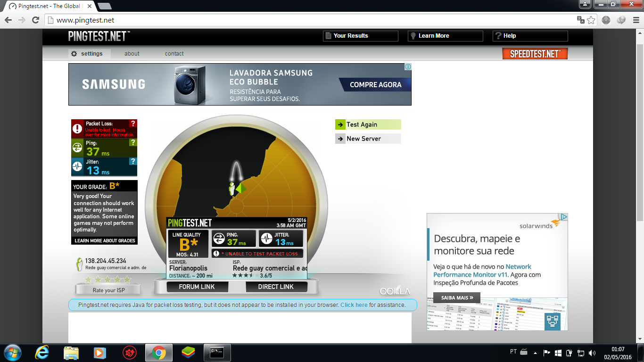Click the OOKLA logo
The image size is (644, 362).
click(x=395, y=291)
